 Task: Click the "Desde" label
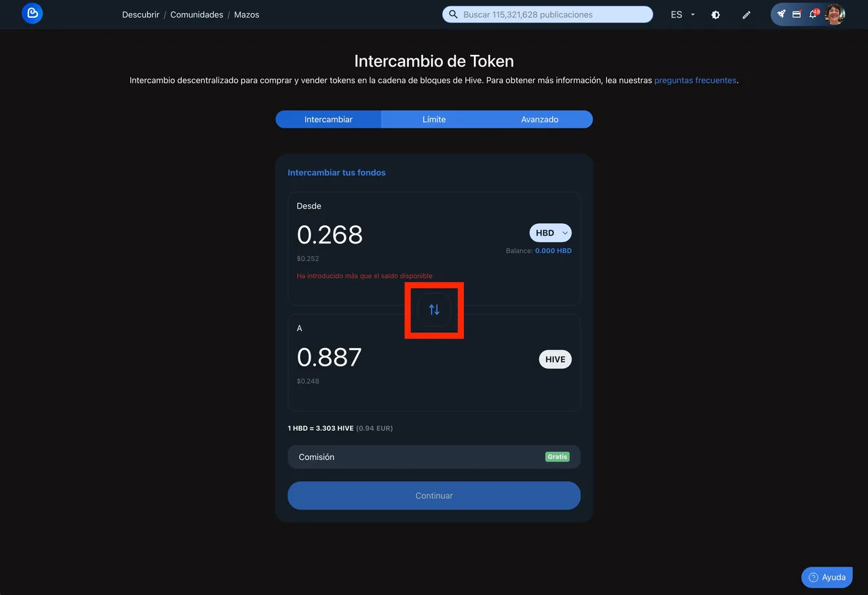coord(309,206)
